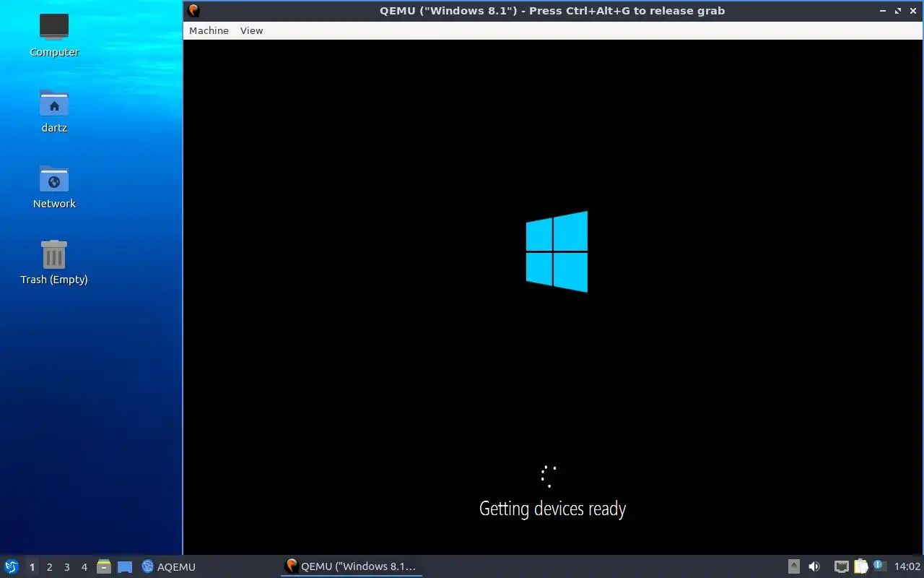Image resolution: width=924 pixels, height=578 pixels.
Task: Switch to virtual desktop 2
Action: click(49, 567)
